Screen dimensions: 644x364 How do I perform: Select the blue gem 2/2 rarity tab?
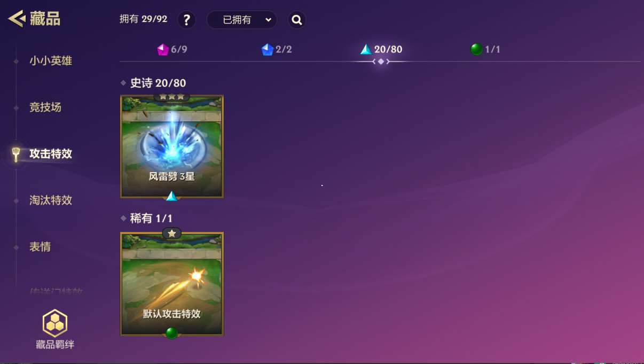point(277,50)
